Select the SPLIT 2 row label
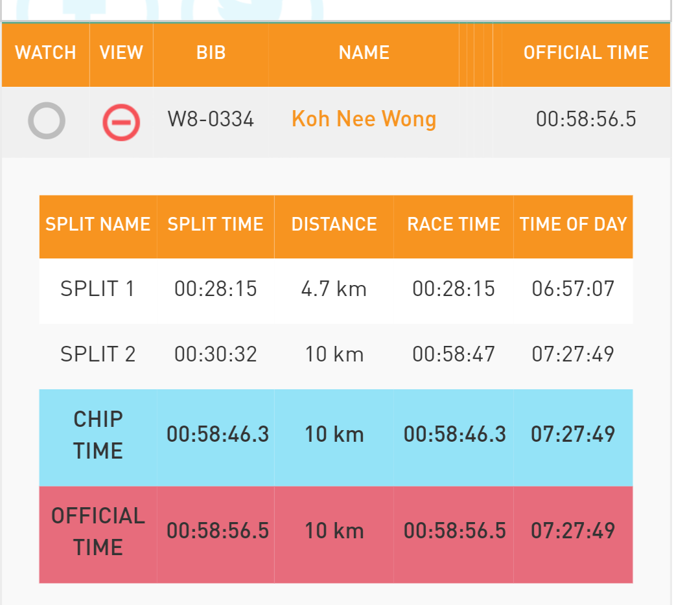Image resolution: width=700 pixels, height=605 pixels. [x=98, y=354]
